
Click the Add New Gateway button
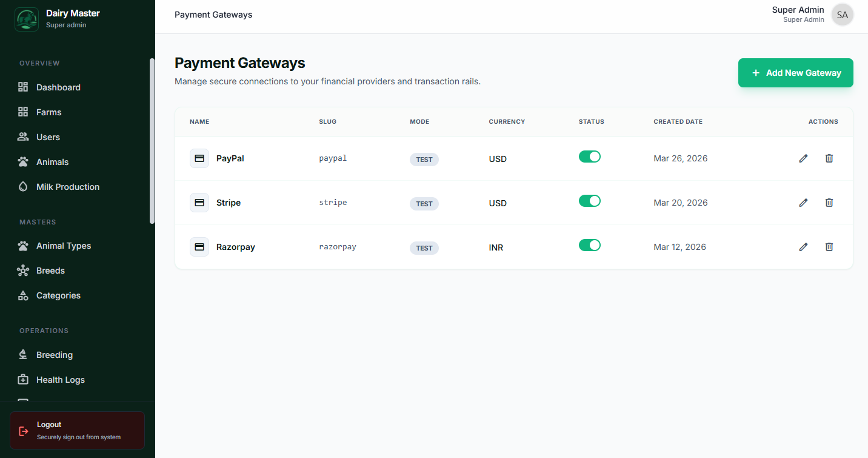pos(795,72)
